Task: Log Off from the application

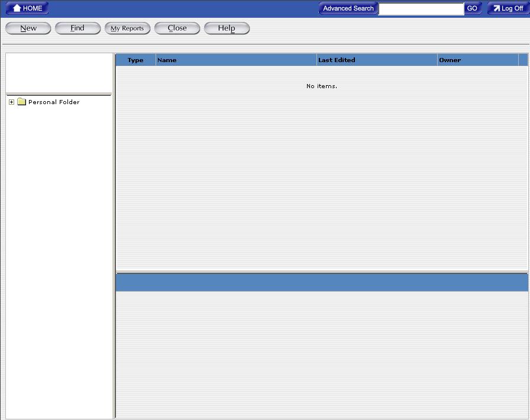Action: (508, 8)
